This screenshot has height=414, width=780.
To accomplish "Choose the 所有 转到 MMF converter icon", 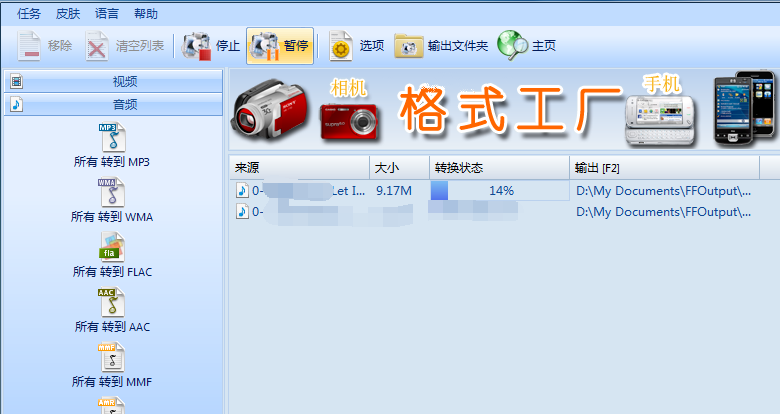I will [112, 357].
